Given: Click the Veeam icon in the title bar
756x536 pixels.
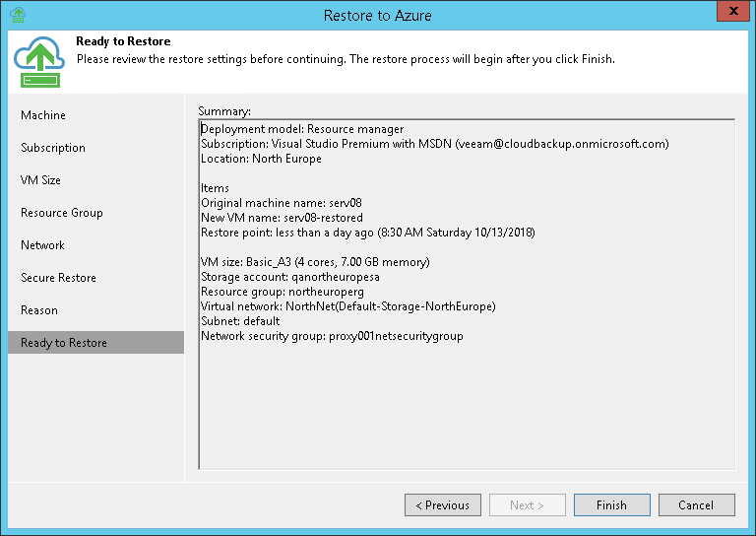Looking at the screenshot, I should tap(17, 15).
